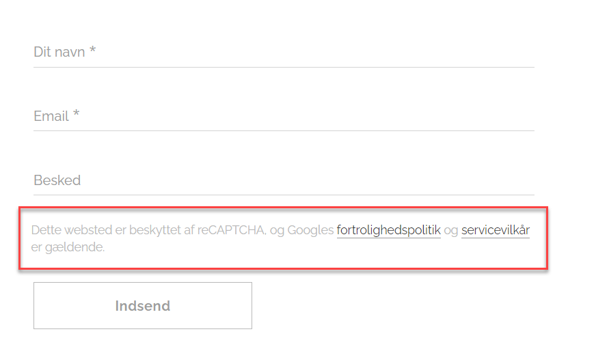Image resolution: width=609 pixels, height=364 pixels.
Task: Click the word 'og' between the two links
Action: [x=451, y=230]
